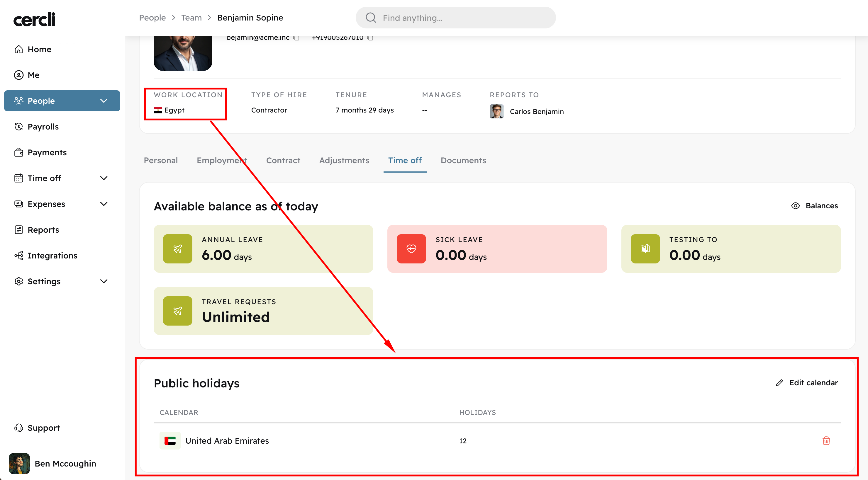
Task: Open the Travel Requests Unlimited card
Action: [263, 311]
